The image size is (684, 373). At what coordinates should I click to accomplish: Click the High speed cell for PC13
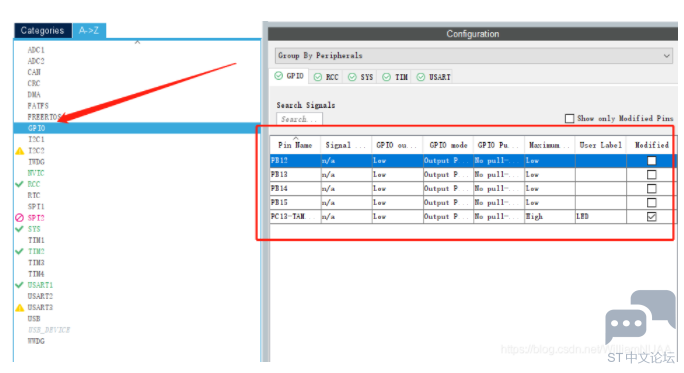(550, 217)
